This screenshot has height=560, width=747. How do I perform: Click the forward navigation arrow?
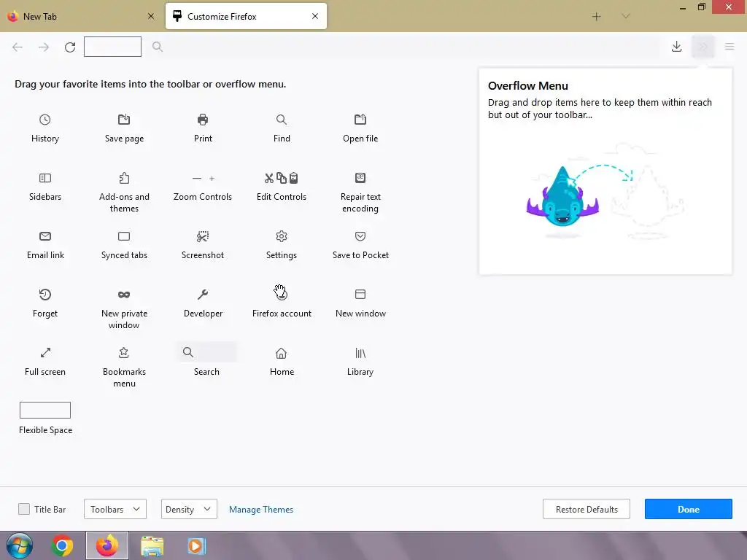[44, 47]
